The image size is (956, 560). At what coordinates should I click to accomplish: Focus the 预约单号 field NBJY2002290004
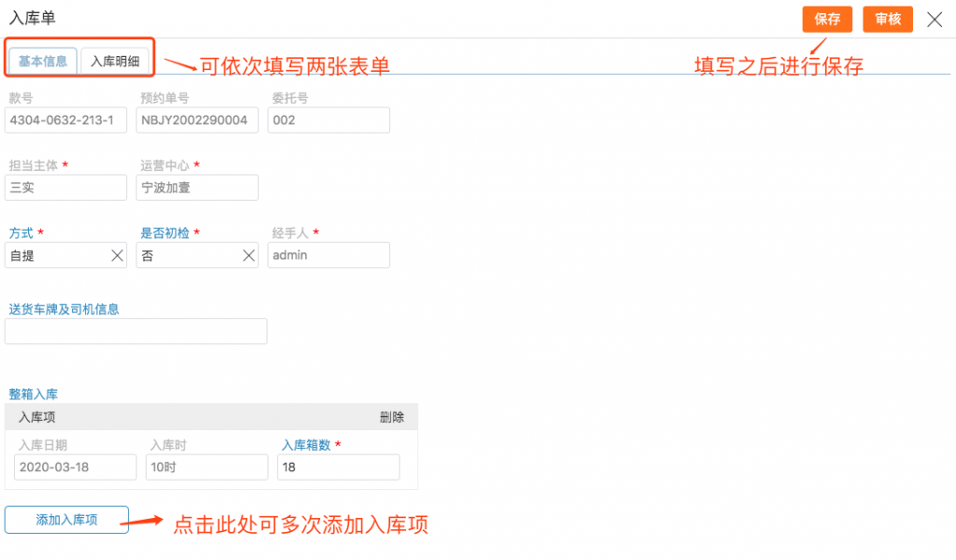click(x=198, y=120)
